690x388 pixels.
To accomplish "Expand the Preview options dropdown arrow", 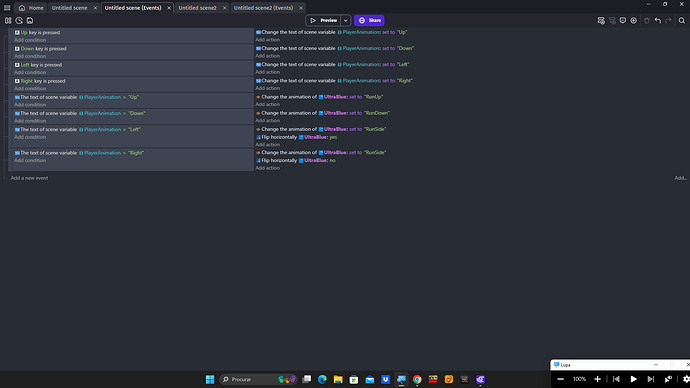I will pos(346,20).
